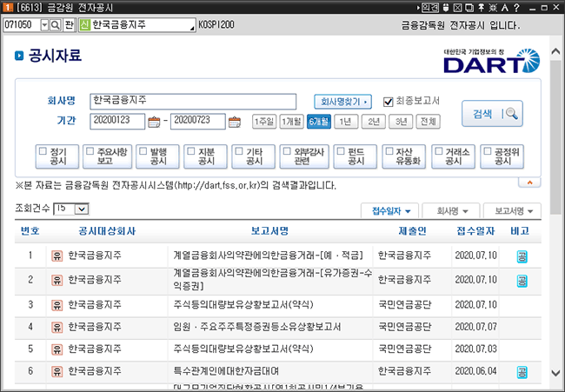Uncheck the 최종보고서 checkbox
Viewport: 565px width, 392px height.
click(x=388, y=102)
